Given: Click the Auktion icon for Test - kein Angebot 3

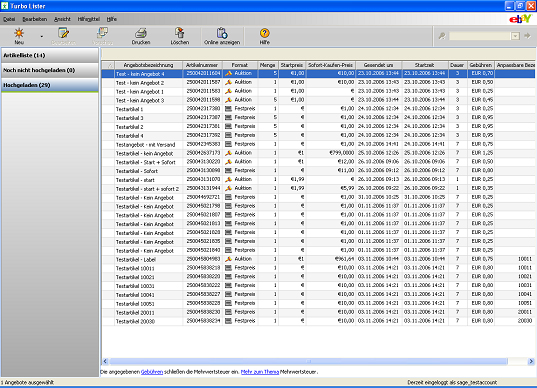Looking at the screenshot, I should click(228, 100).
